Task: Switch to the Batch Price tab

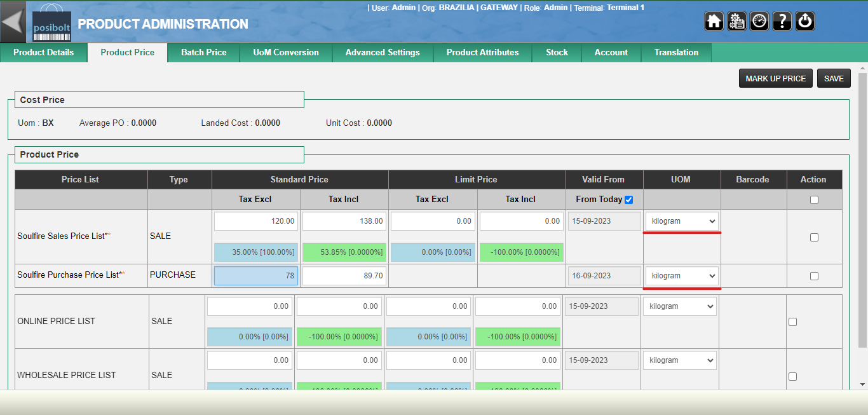Action: pyautogui.click(x=203, y=53)
